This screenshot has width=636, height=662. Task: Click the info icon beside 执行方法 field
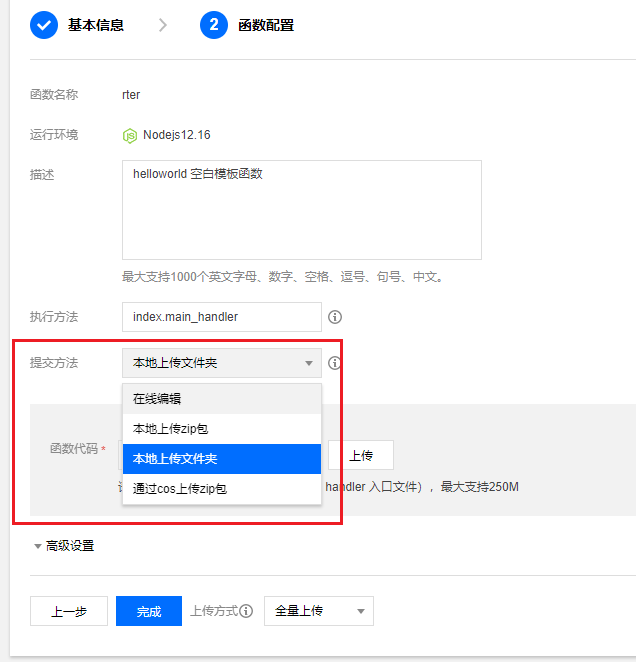coord(335,317)
